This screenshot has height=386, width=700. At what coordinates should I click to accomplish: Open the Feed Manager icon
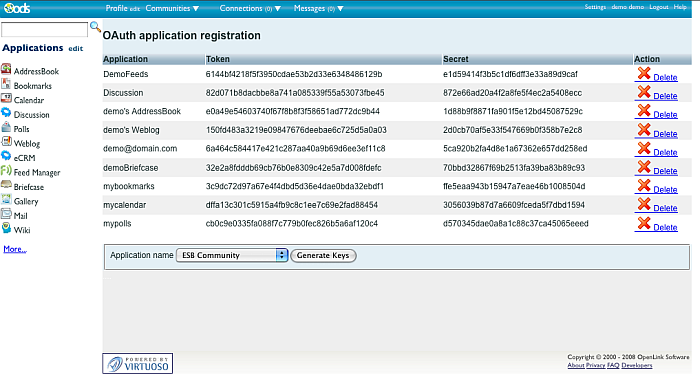point(6,170)
